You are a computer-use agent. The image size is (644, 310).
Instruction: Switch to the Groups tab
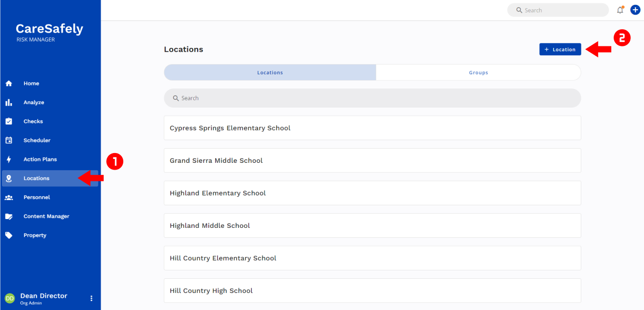pyautogui.click(x=478, y=72)
